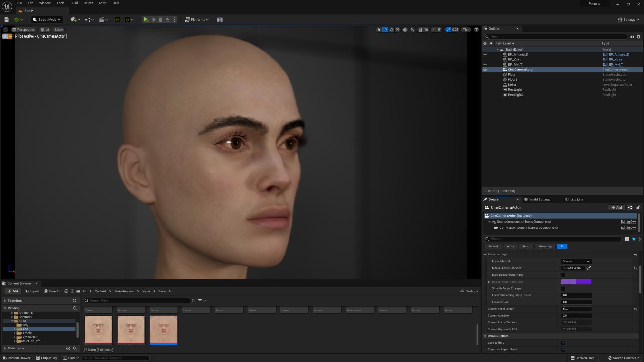Click the Manual Focus Distance value field
Viewport: 644px width, 362px height.
(x=573, y=268)
